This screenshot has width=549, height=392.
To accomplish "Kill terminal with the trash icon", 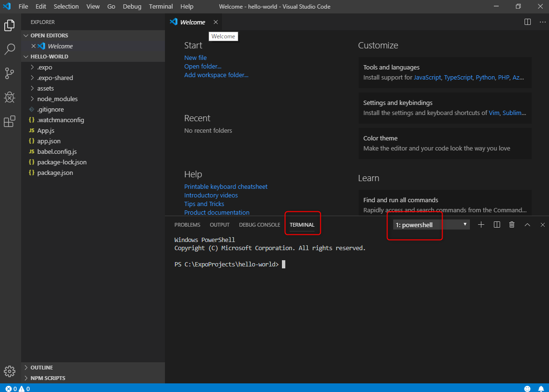I will pos(512,225).
